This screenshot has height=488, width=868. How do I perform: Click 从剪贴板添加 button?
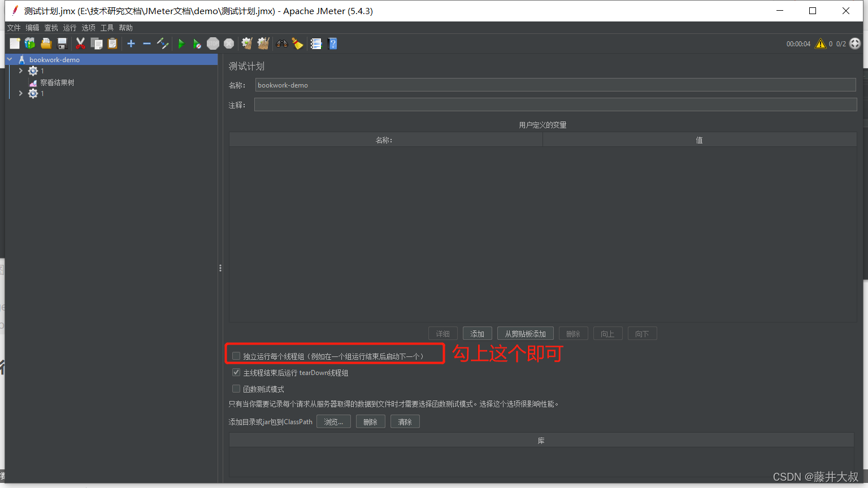[x=526, y=334]
